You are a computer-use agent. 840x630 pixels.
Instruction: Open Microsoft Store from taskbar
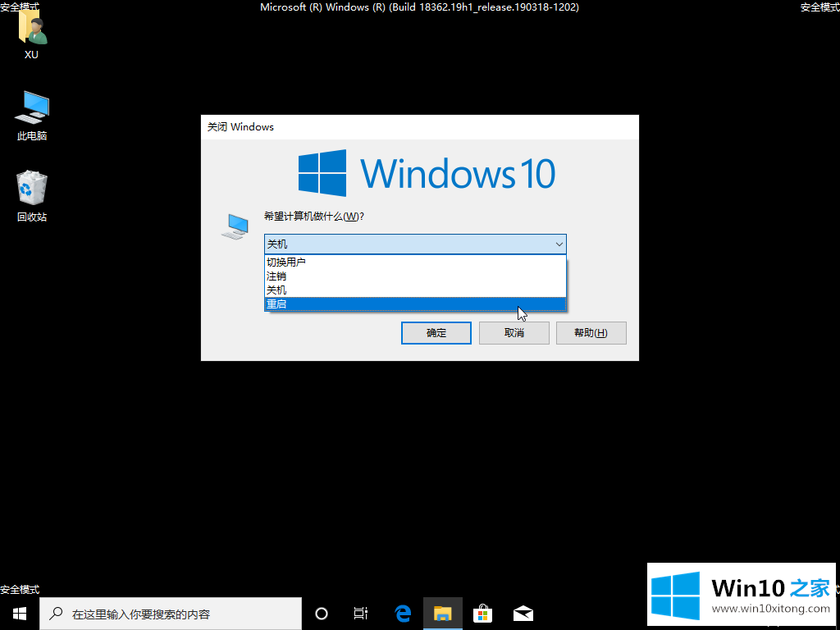coord(482,614)
